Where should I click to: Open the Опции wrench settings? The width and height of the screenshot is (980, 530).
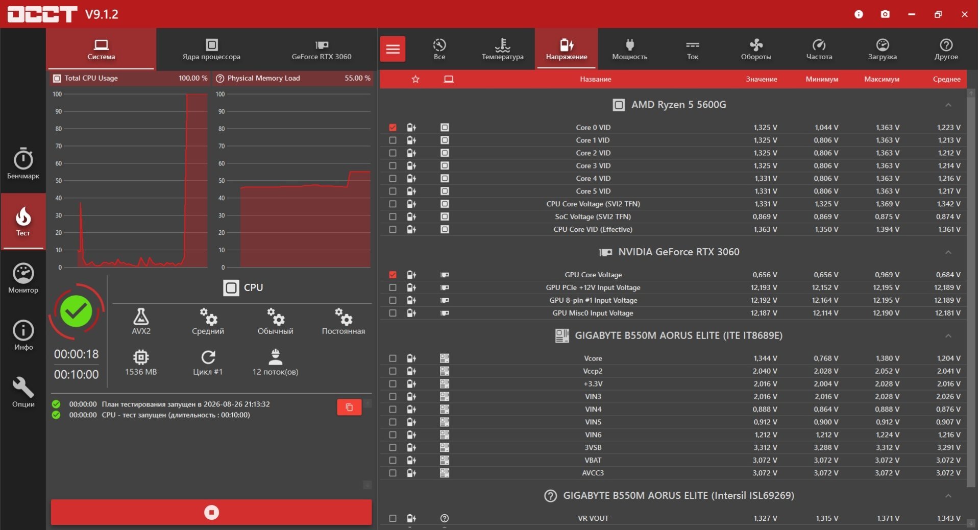pyautogui.click(x=23, y=392)
